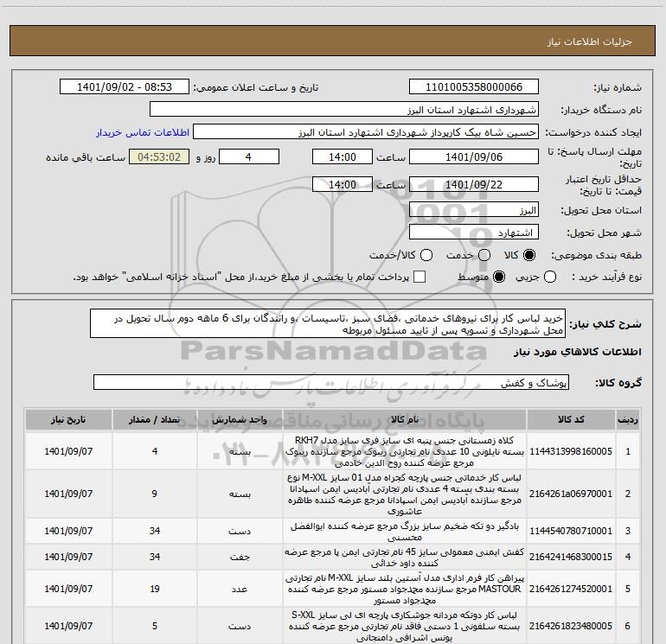This screenshot has height=644, width=666.
Task: Click the گروه کالا field پوشاک و کفش
Action: pos(331,382)
